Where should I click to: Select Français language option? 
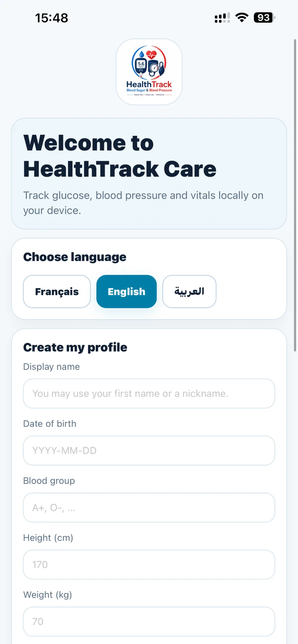pyautogui.click(x=57, y=292)
